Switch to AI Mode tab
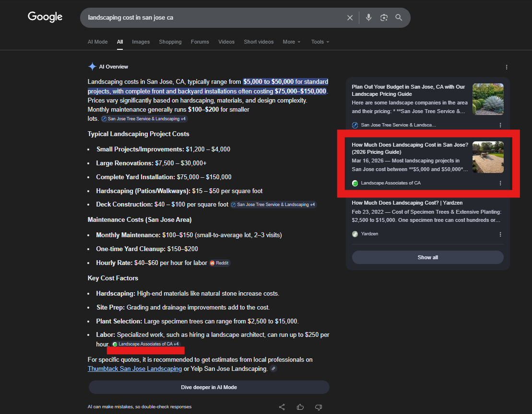The image size is (532, 414). click(x=98, y=42)
